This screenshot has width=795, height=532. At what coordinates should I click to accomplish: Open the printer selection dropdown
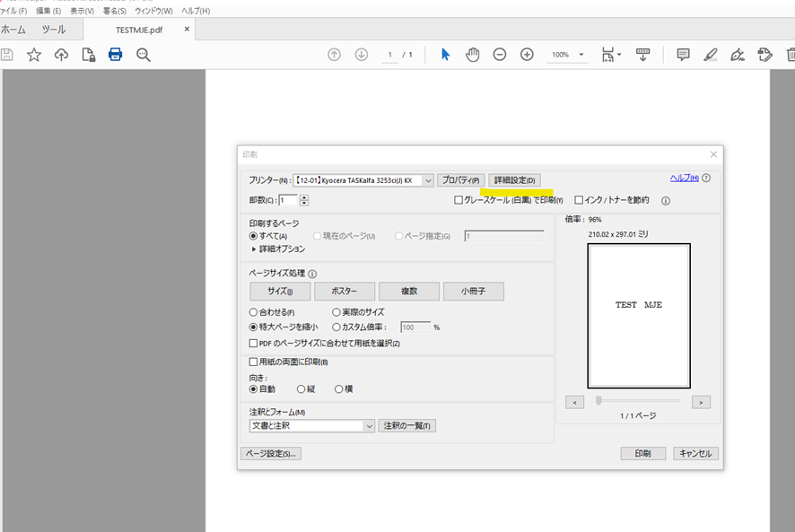[x=427, y=180]
